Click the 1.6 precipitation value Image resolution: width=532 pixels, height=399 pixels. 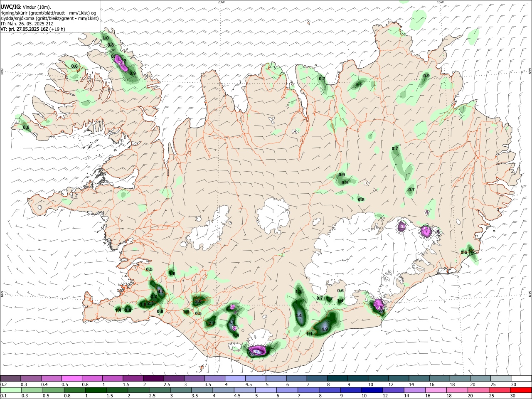172,273
